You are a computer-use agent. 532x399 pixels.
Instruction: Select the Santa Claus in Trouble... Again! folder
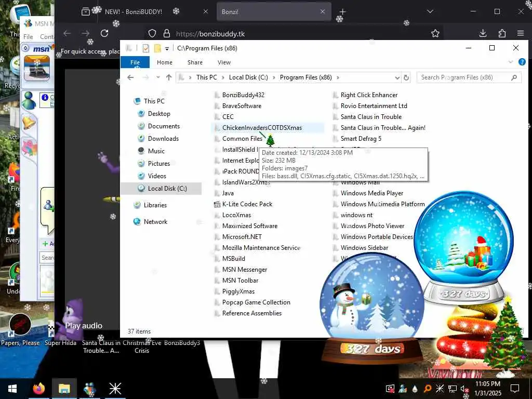383,128
